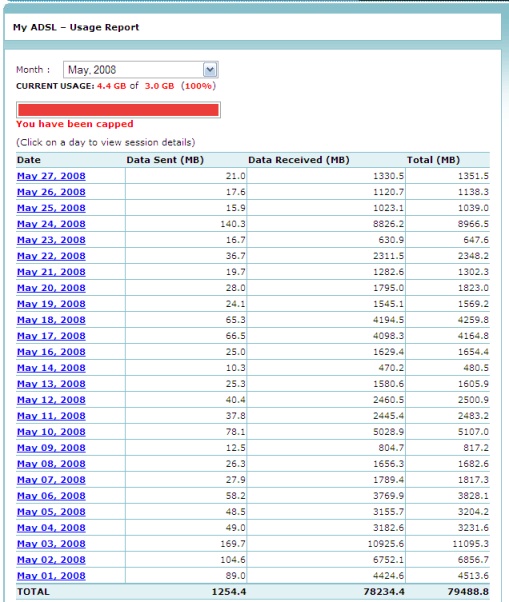Click the TOTAL row label
The image size is (509, 602).
(33, 592)
